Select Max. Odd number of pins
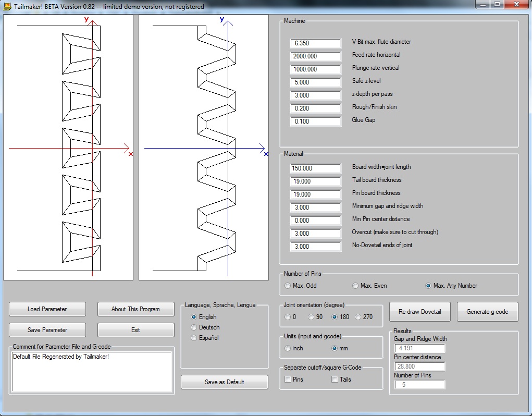 click(x=288, y=286)
